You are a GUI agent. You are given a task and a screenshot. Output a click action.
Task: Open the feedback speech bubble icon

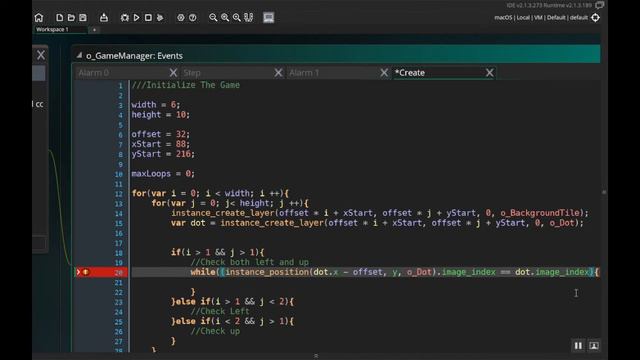[600, 5]
